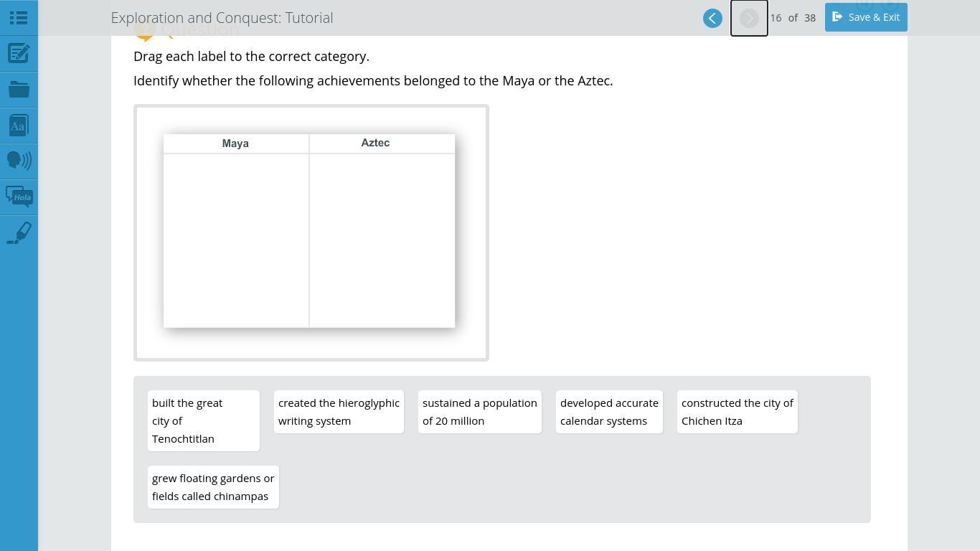The image size is (980, 551).
Task: Click the next page arrow button
Action: 749,18
